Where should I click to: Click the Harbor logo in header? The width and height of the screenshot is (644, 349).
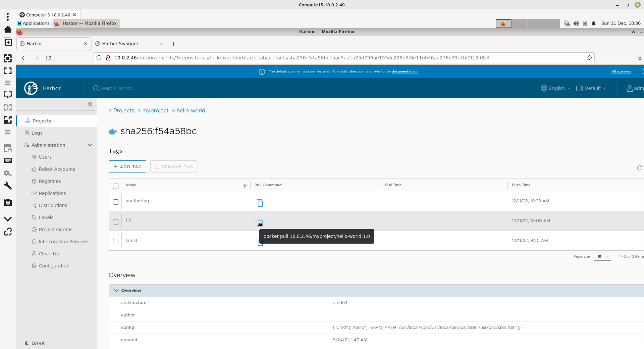pos(31,88)
